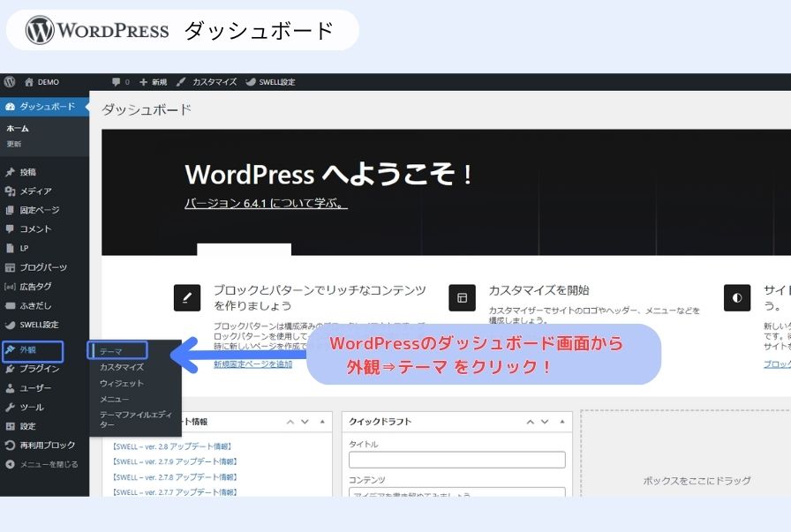The width and height of the screenshot is (791, 532).
Task: Click the 新規 (new) plus button
Action: 153,82
